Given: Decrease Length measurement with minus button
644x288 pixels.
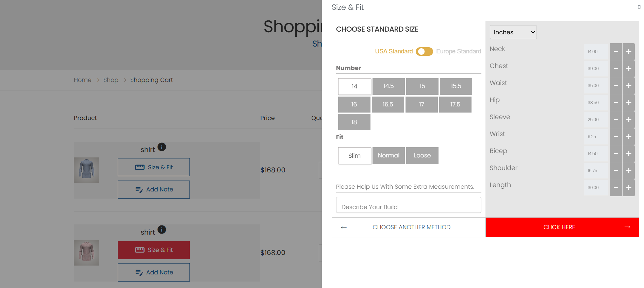Looking at the screenshot, I should [616, 187].
